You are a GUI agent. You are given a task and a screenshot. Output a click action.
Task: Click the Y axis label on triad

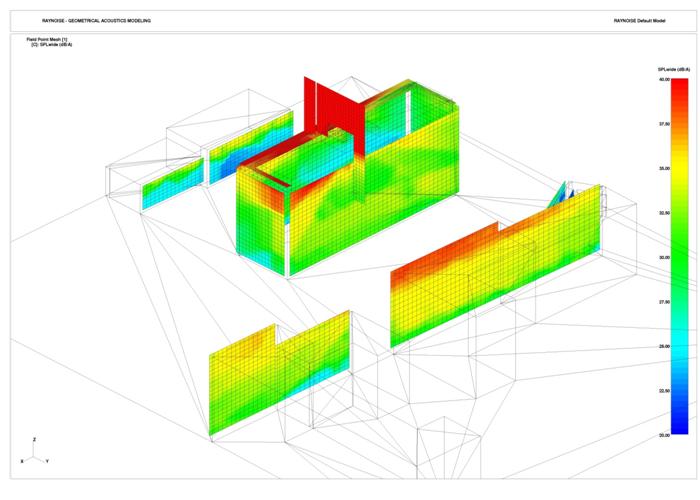pyautogui.click(x=47, y=460)
